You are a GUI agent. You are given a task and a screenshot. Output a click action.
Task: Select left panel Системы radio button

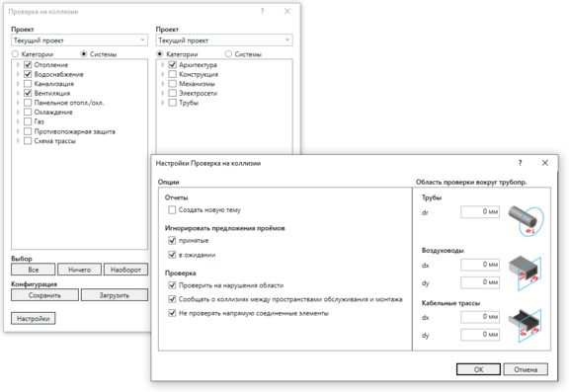click(x=84, y=54)
